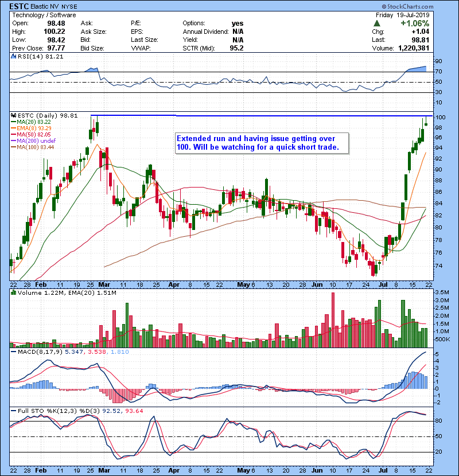Select the MA(50) 82.05 legend entry

[x=31, y=134]
